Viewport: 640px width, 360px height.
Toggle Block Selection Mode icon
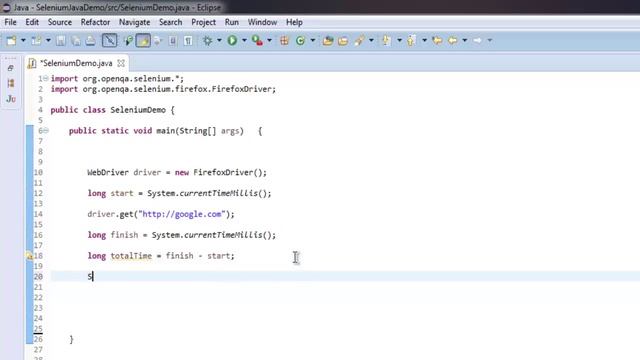173,40
